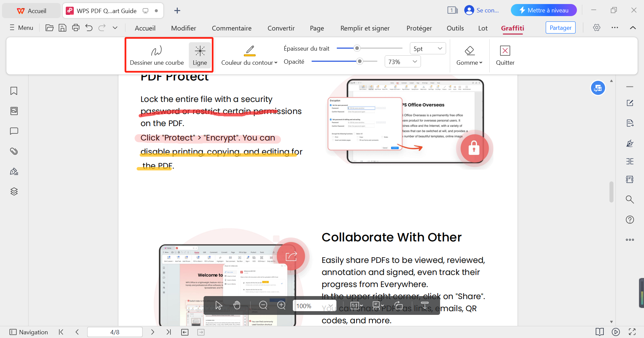The image size is (644, 338).
Task: Open the file folder icon
Action: [x=49, y=28]
